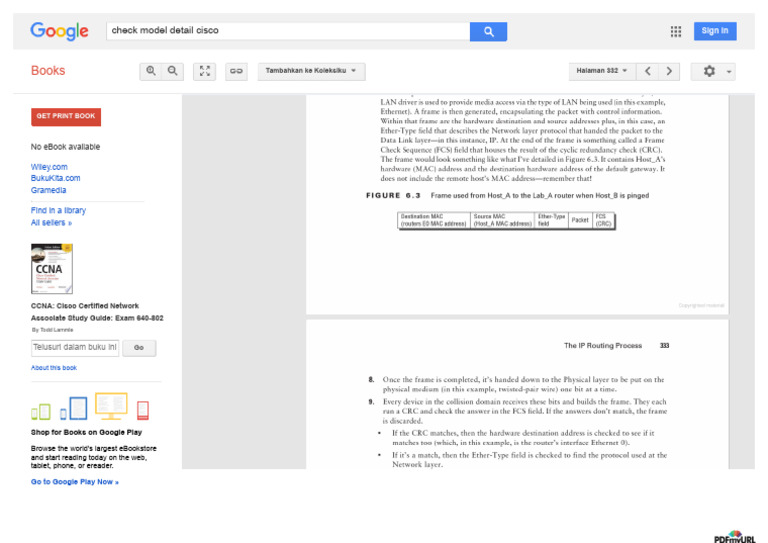Image resolution: width=768 pixels, height=543 pixels.
Task: Open the Wiley.com link
Action: pyautogui.click(x=49, y=167)
